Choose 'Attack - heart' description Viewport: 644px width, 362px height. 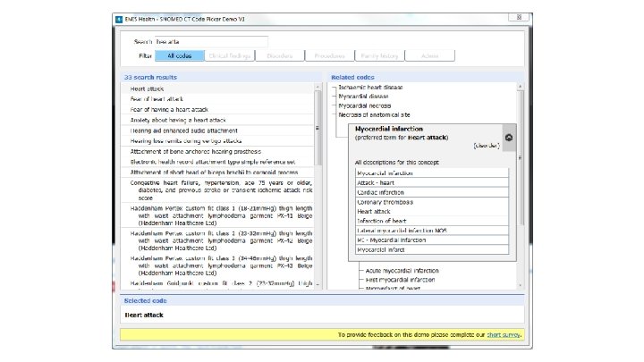click(x=432, y=182)
